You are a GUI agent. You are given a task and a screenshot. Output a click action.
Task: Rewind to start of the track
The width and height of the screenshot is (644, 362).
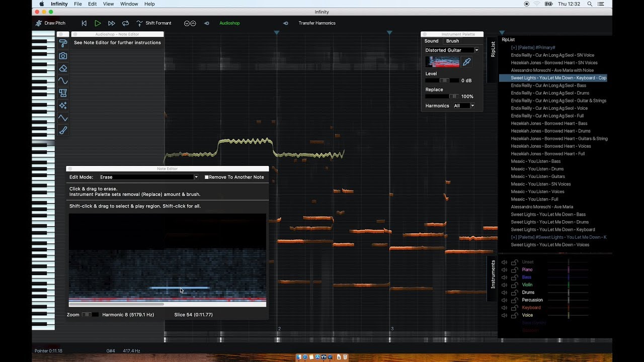[x=84, y=23]
